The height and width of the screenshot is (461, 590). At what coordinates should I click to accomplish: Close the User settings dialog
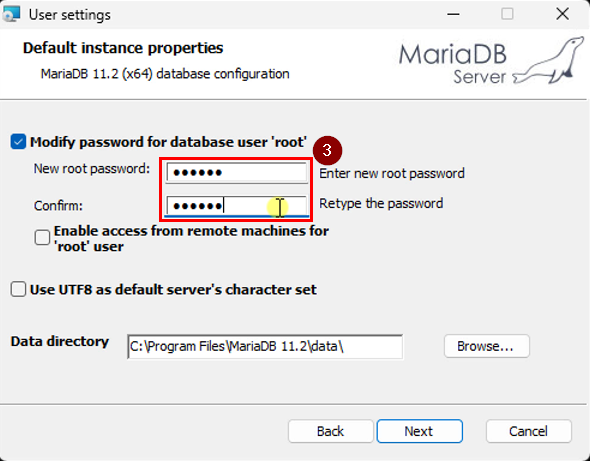coord(563,14)
